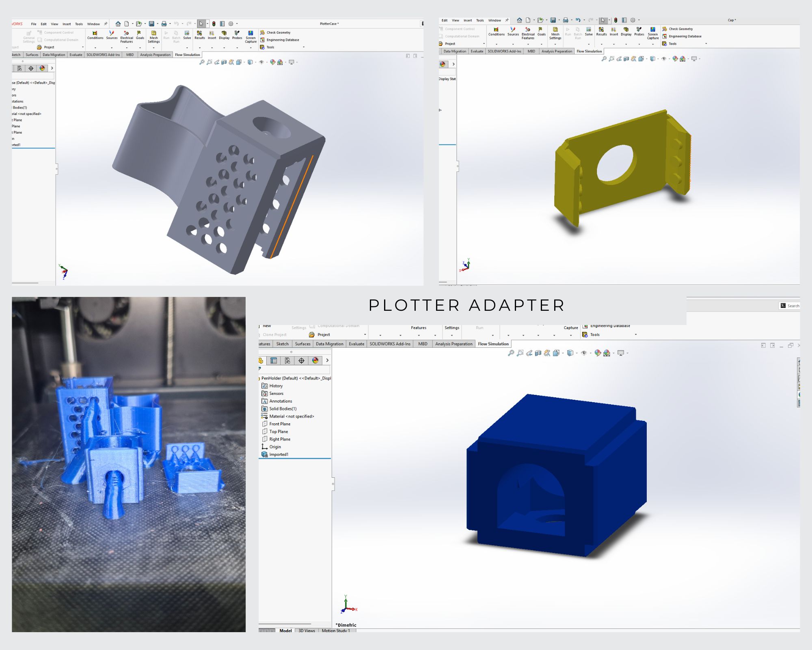Toggle Hide/Show Items eye in PlotterCase viewport
Screen dimensions: 812x650
(x=261, y=62)
